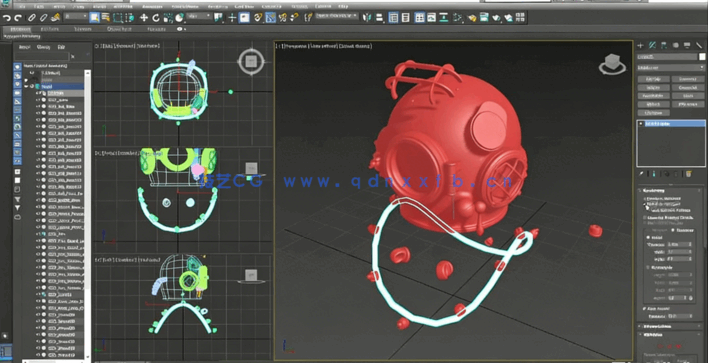Activate the Select and Move tool
708x363 pixels.
coord(144,18)
